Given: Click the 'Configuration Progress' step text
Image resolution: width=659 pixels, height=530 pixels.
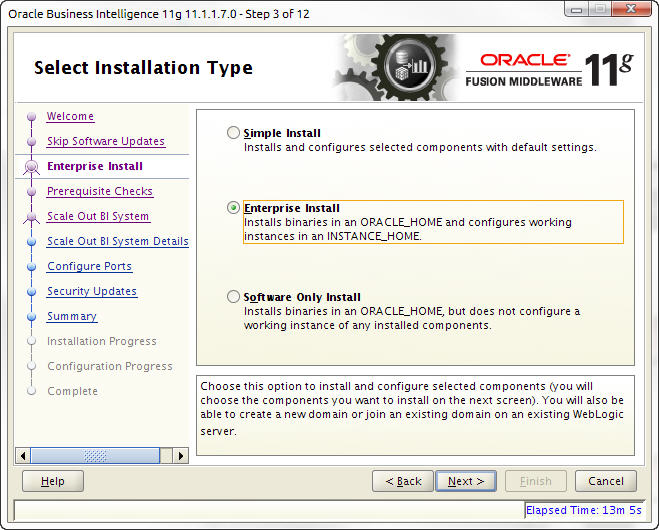Looking at the screenshot, I should tap(110, 366).
